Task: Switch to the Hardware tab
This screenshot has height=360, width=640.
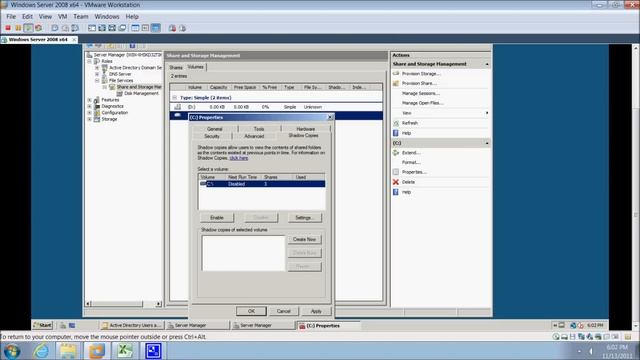Action: [306, 129]
